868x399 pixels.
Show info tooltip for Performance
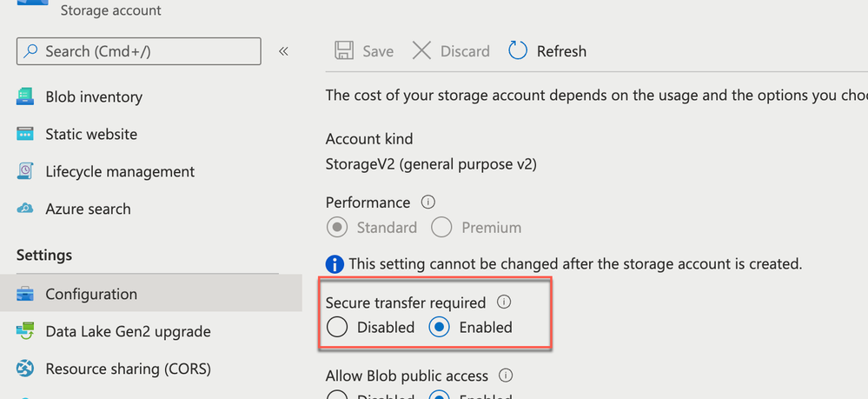pyautogui.click(x=427, y=203)
